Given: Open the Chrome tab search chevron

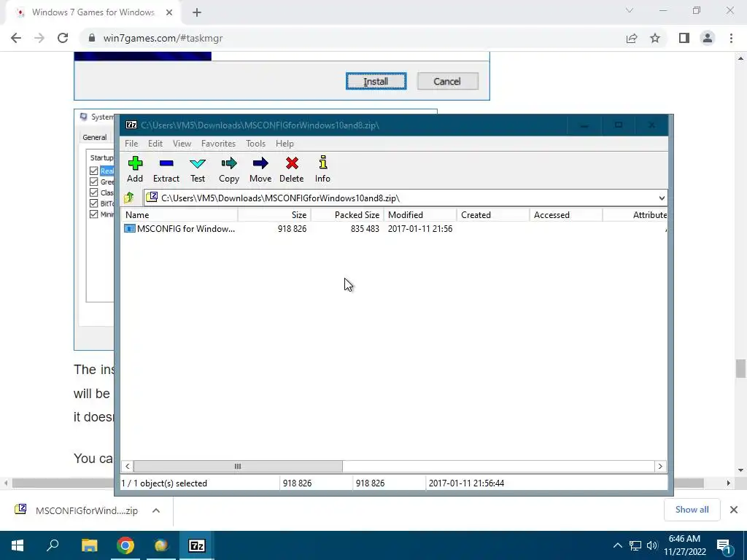Looking at the screenshot, I should [x=630, y=10].
